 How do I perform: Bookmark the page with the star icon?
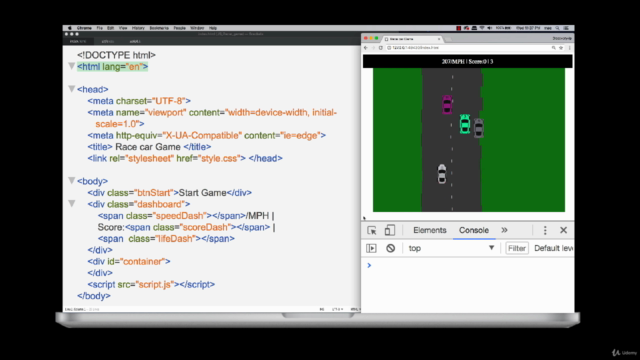[561, 48]
